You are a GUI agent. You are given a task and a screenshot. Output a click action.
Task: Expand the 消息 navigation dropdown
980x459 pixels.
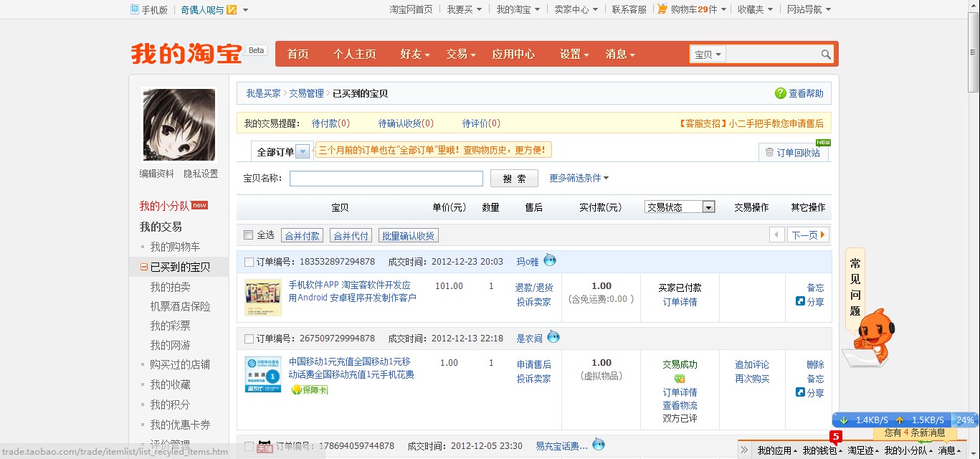(621, 54)
